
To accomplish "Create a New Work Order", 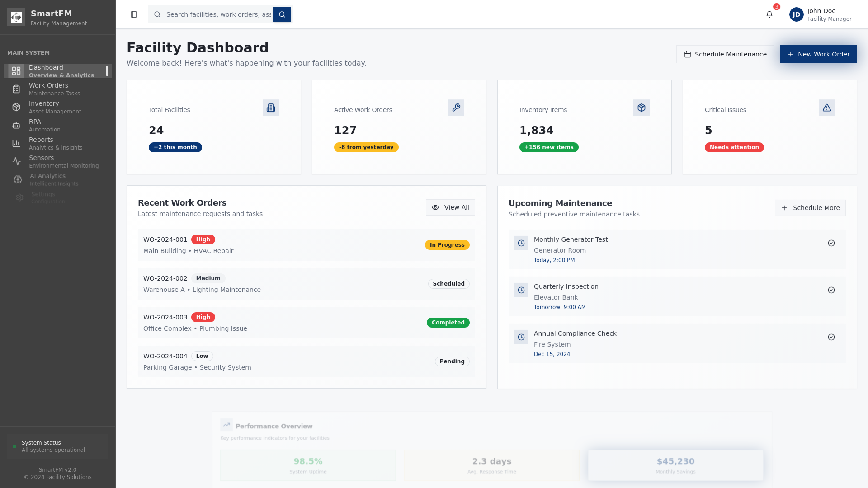I will point(818,54).
